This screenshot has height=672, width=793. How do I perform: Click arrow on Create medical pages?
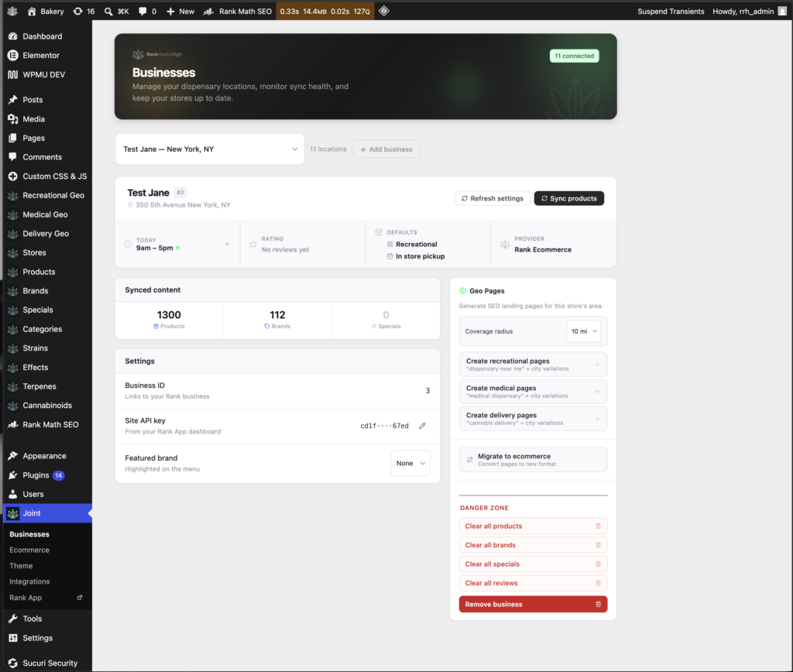[597, 392]
